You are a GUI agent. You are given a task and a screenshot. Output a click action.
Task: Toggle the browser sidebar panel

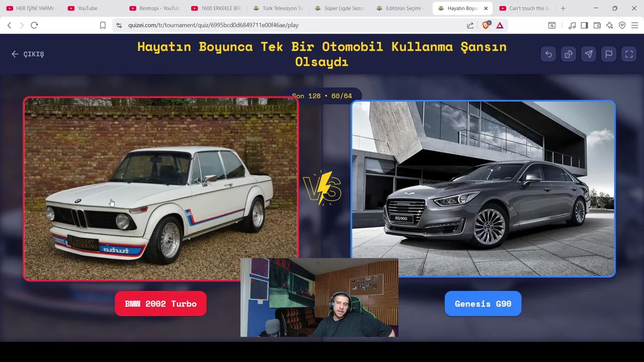(x=584, y=25)
